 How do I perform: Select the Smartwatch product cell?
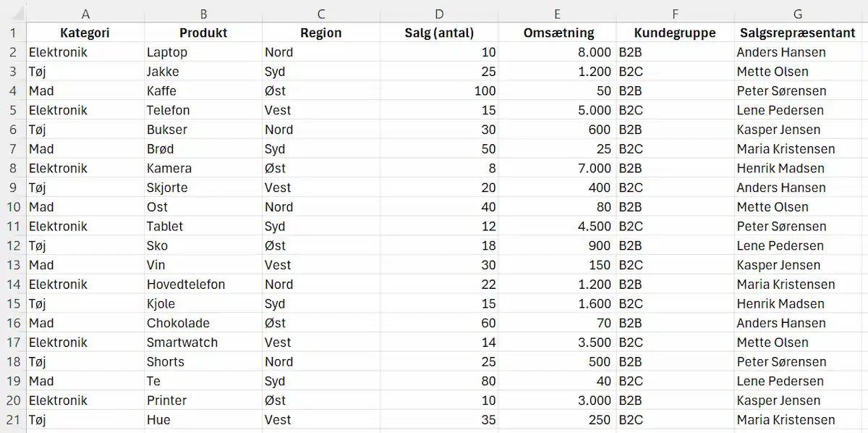pos(203,342)
